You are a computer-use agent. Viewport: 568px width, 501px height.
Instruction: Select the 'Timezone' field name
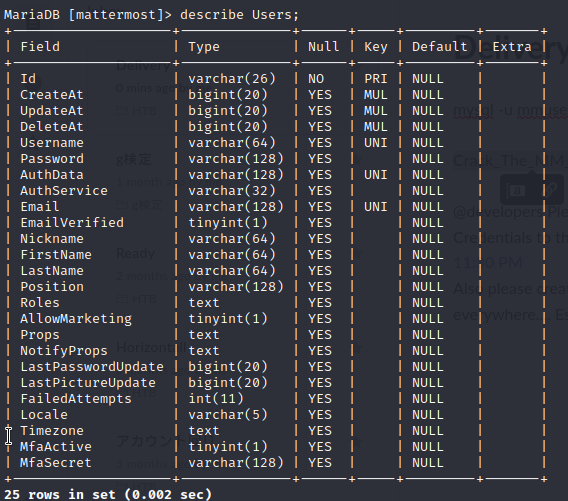pyautogui.click(x=52, y=430)
